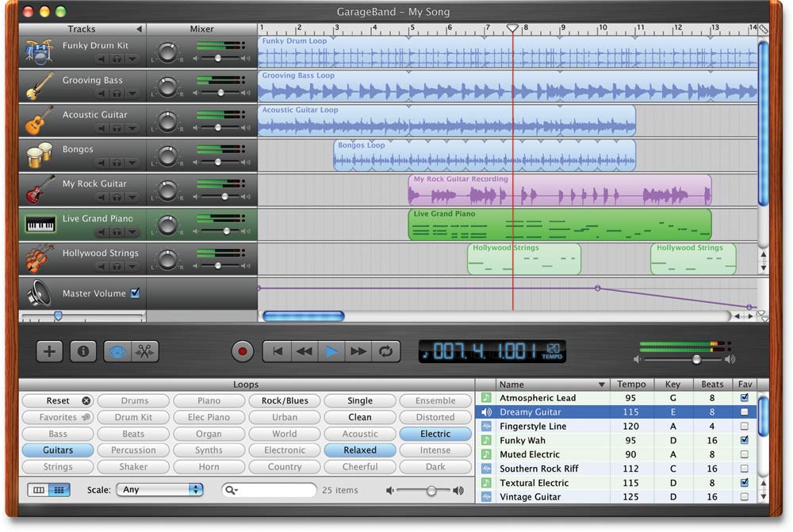793x532 pixels.
Task: Switch loop browser to column view
Action: click(x=38, y=490)
